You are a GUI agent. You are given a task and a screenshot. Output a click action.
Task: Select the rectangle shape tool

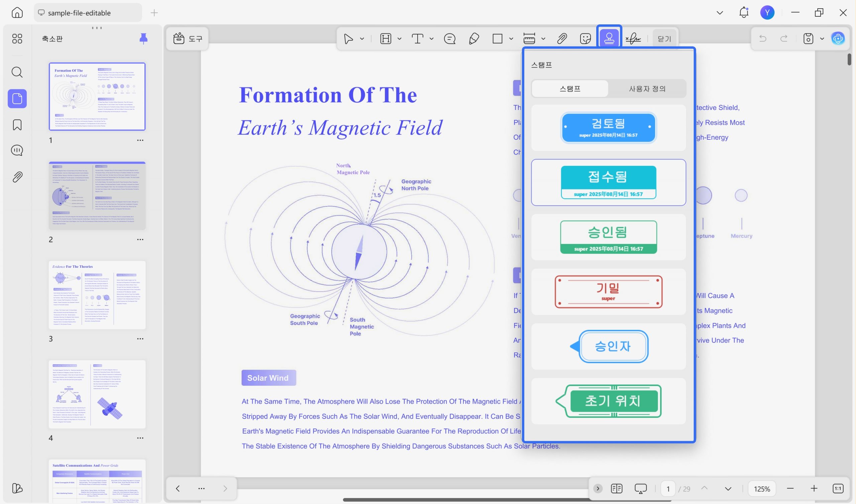pyautogui.click(x=498, y=39)
